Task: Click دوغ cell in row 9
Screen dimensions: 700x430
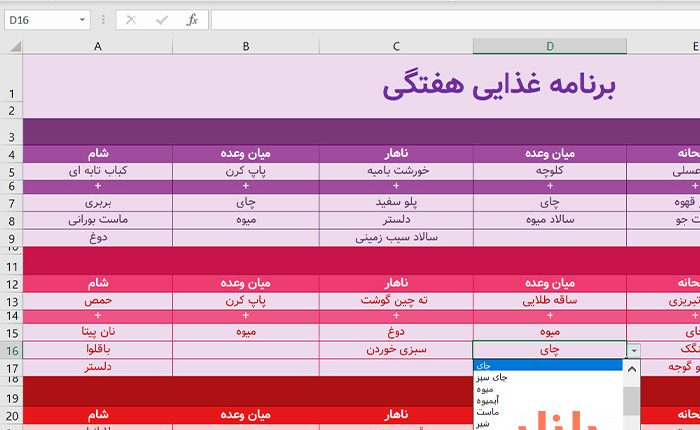Action: 98,238
